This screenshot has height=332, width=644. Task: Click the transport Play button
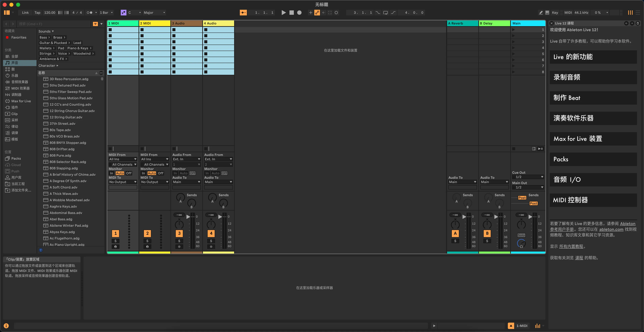tap(283, 13)
